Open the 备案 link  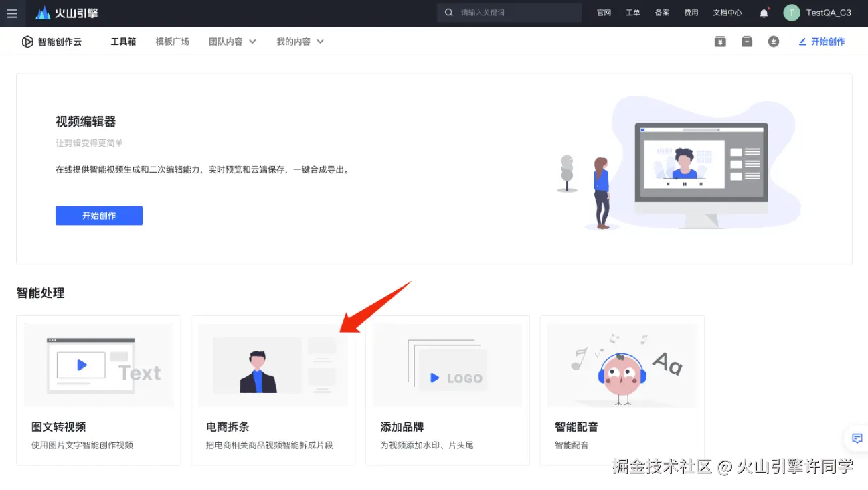pyautogui.click(x=662, y=13)
